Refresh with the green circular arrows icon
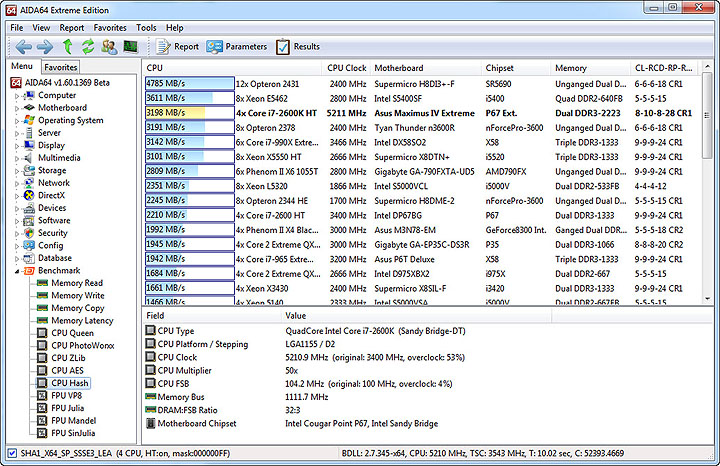 [88, 46]
